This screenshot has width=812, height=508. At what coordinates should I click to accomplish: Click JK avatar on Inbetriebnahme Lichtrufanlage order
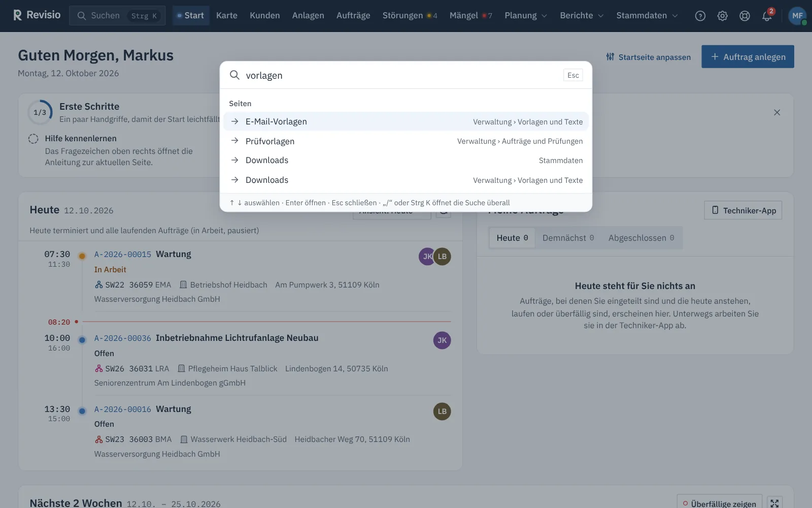[442, 340]
